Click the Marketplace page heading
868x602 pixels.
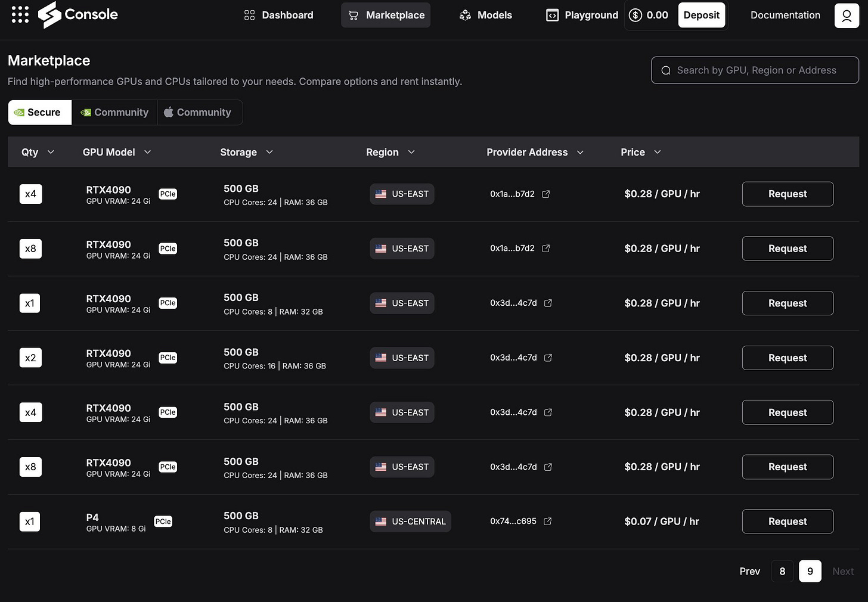pyautogui.click(x=49, y=61)
